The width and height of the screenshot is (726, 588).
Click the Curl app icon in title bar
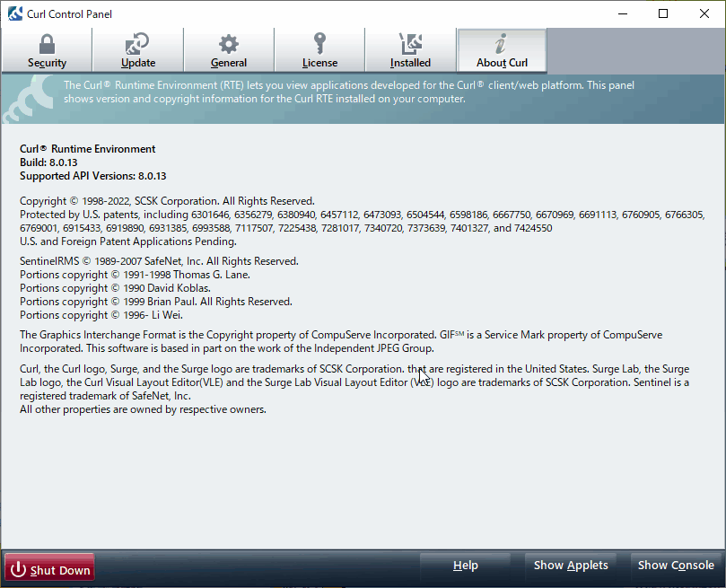14,14
